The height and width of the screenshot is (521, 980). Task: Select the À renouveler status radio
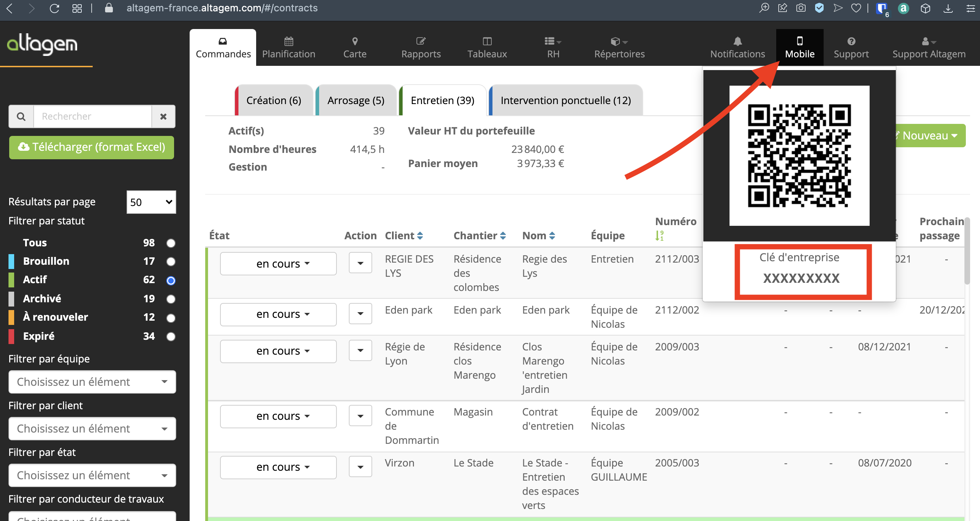click(x=171, y=318)
